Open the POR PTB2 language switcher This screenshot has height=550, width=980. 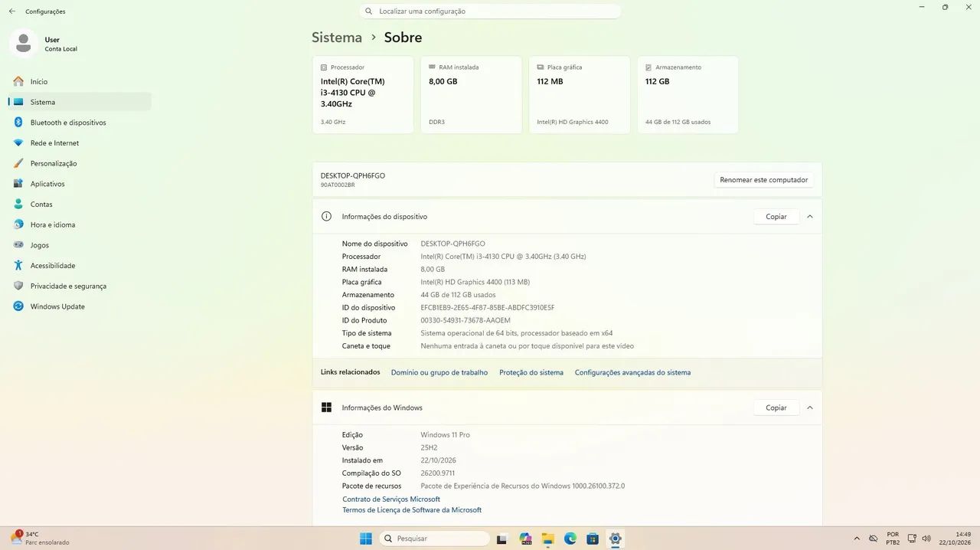(x=893, y=539)
